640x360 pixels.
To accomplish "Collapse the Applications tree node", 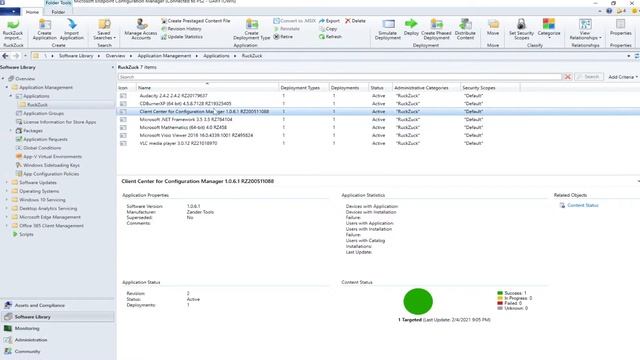I will [x=11, y=96].
